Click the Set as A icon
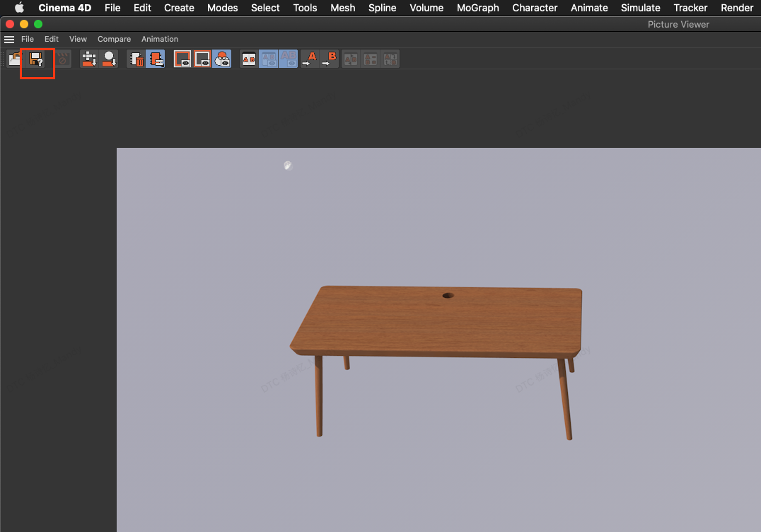Viewport: 761px width, 532px height. pyautogui.click(x=309, y=59)
